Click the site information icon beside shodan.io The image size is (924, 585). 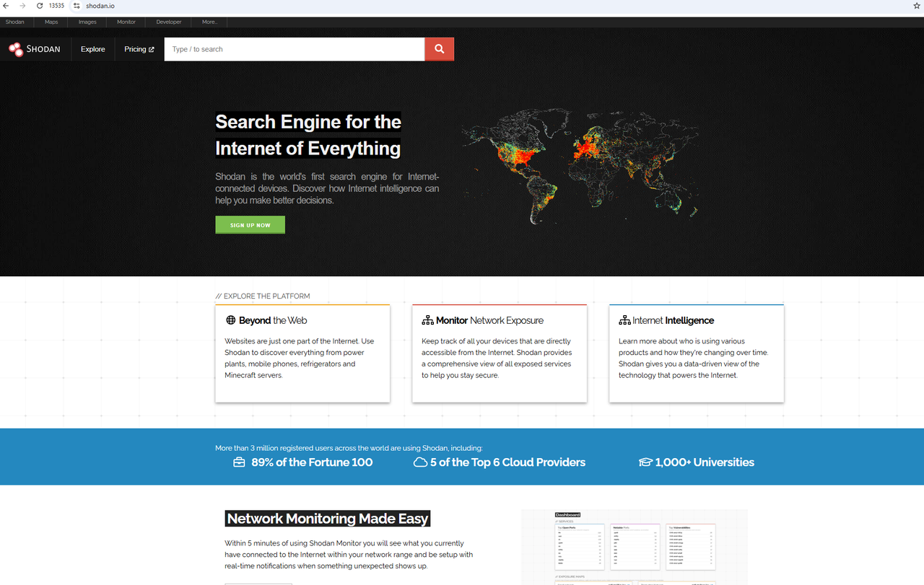click(x=77, y=6)
